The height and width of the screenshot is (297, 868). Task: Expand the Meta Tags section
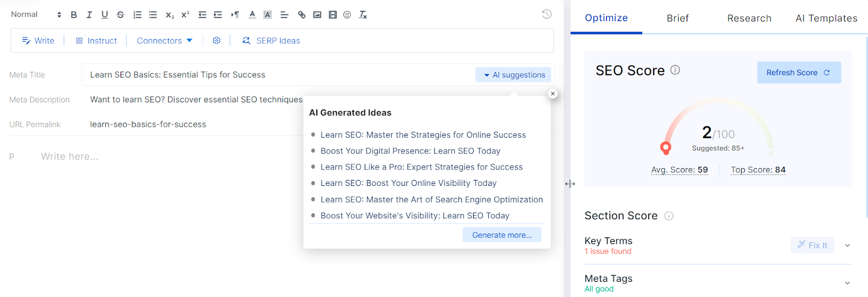tap(847, 283)
